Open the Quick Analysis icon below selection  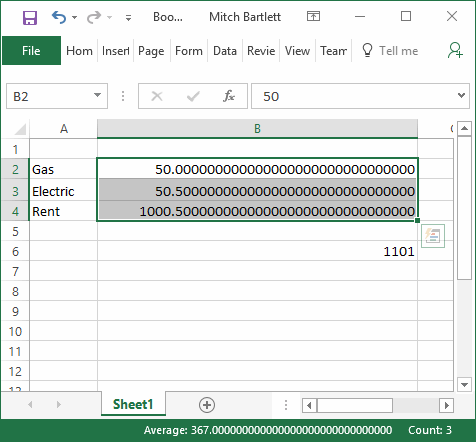click(x=433, y=236)
